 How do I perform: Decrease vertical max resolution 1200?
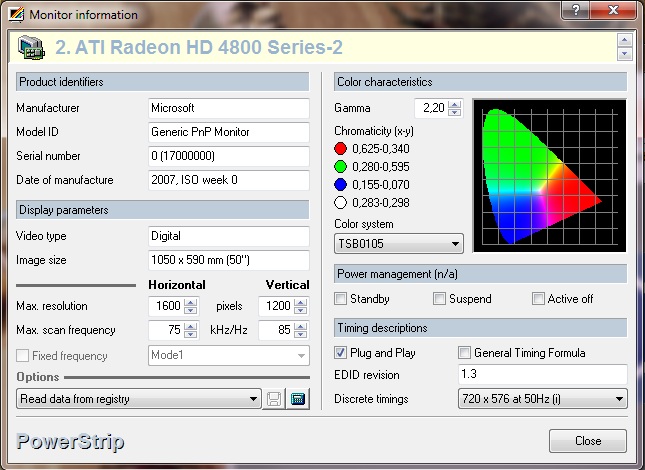(x=301, y=310)
